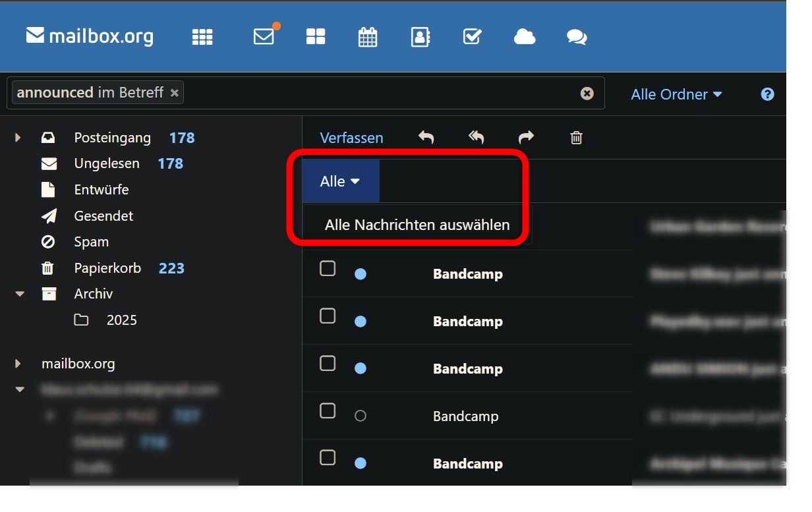812x512 pixels.
Task: Select the Papierkorb trash icon in sidebar
Action: (48, 268)
